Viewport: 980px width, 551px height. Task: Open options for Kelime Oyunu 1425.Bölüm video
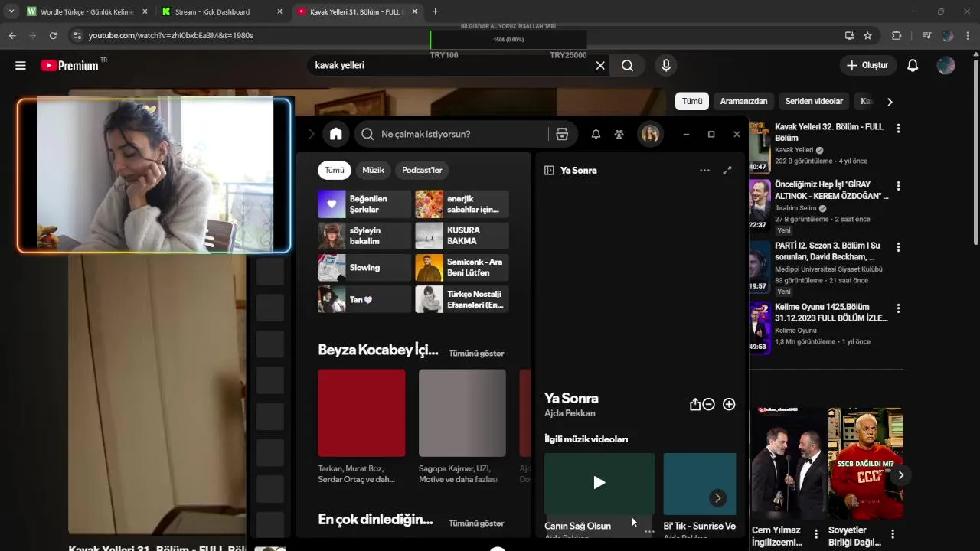click(898, 308)
